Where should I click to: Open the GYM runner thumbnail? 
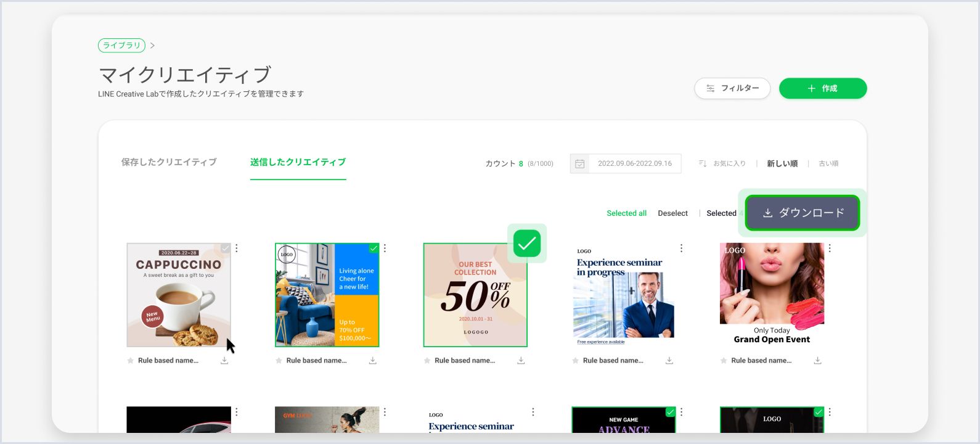pos(327,420)
